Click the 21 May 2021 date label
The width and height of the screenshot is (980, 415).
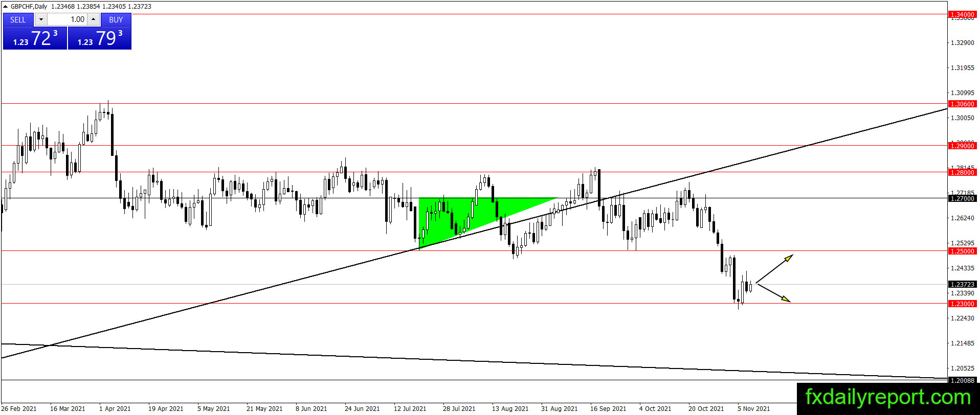(x=264, y=408)
